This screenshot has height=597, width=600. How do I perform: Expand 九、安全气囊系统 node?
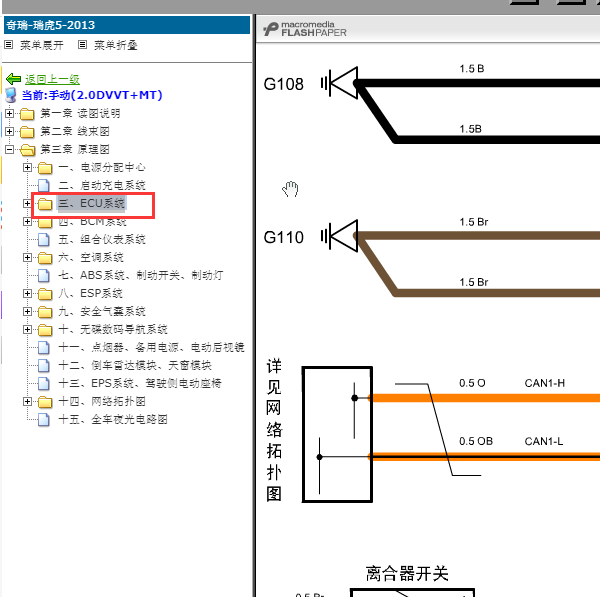(27, 311)
